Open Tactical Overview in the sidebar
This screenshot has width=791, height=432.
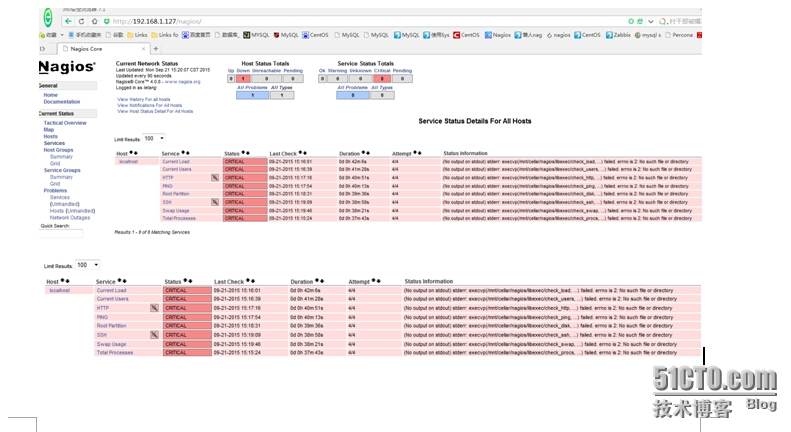pyautogui.click(x=65, y=123)
